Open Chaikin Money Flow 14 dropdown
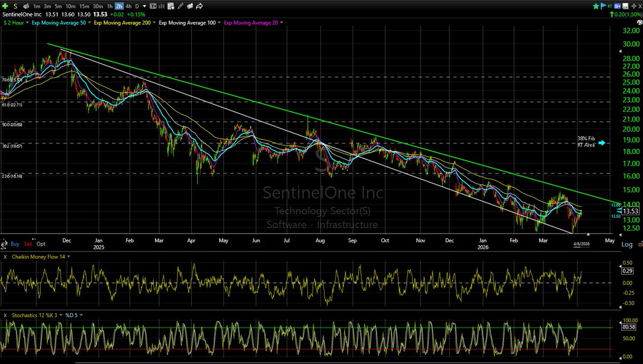This screenshot has height=364, width=643. [x=69, y=257]
